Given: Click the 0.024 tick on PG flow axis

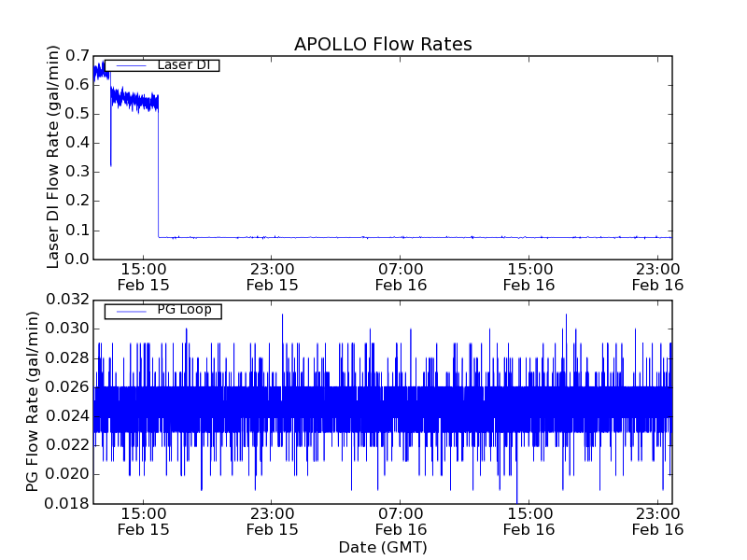Looking at the screenshot, I should click(x=67, y=416).
